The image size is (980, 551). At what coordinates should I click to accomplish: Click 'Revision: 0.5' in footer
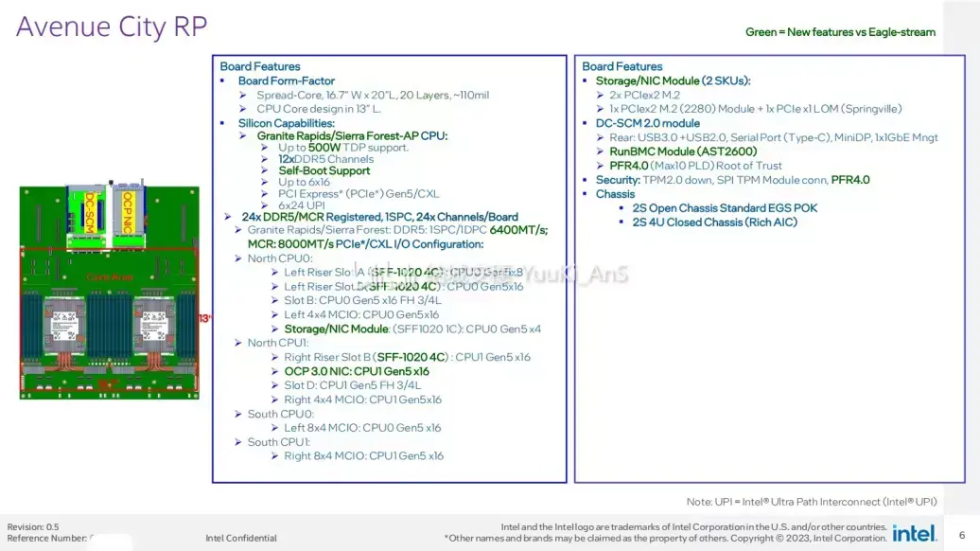(33, 526)
